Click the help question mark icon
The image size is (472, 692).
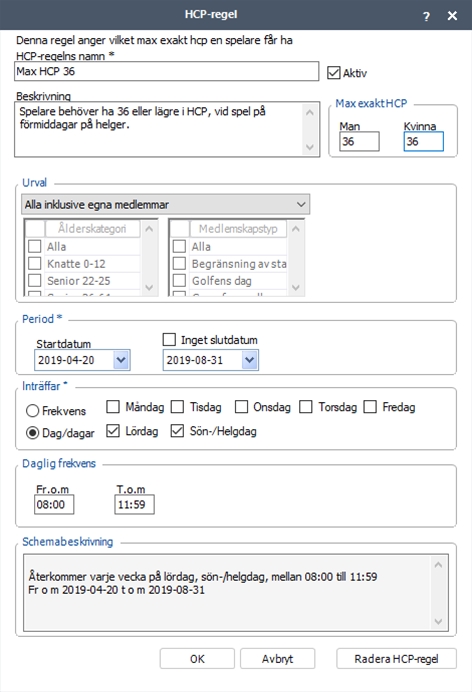[426, 16]
